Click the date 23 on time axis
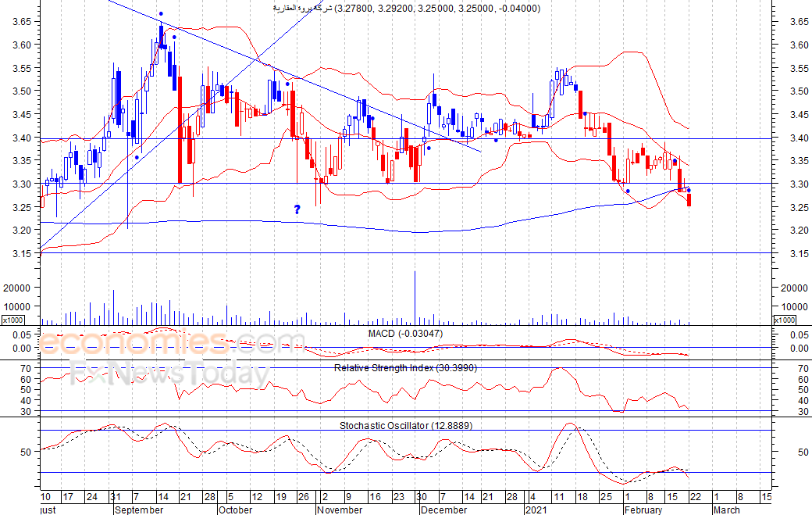Screen dimensions: 812x515 399,497
